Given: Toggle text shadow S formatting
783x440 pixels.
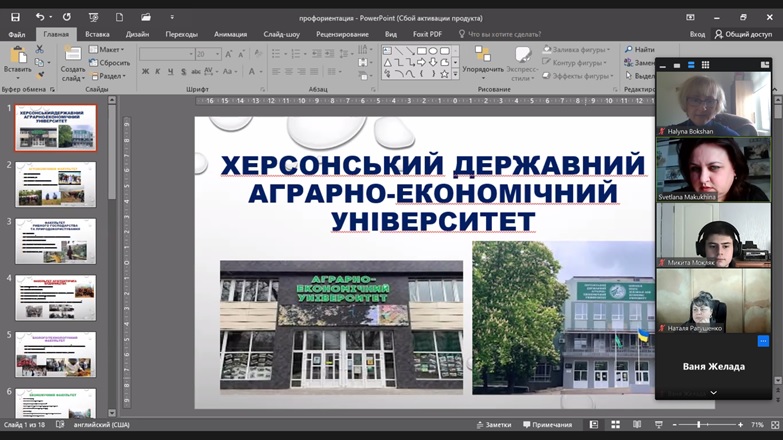Looking at the screenshot, I should pyautogui.click(x=183, y=71).
